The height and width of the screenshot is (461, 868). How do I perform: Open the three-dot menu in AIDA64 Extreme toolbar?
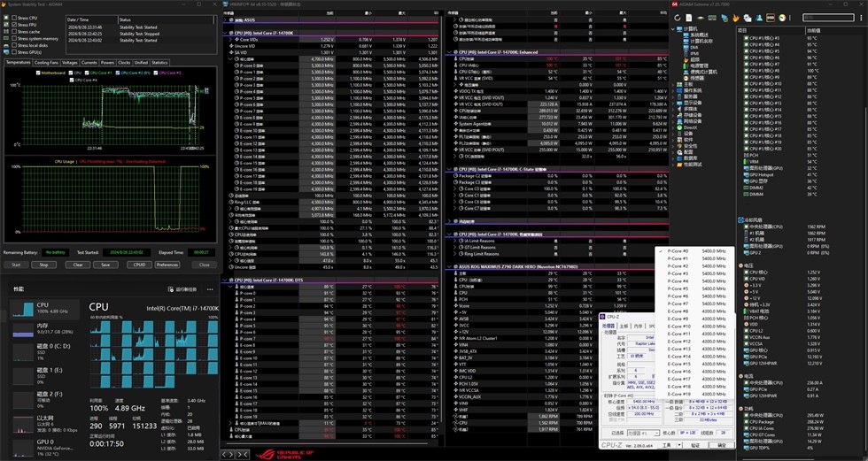pyautogui.click(x=861, y=18)
